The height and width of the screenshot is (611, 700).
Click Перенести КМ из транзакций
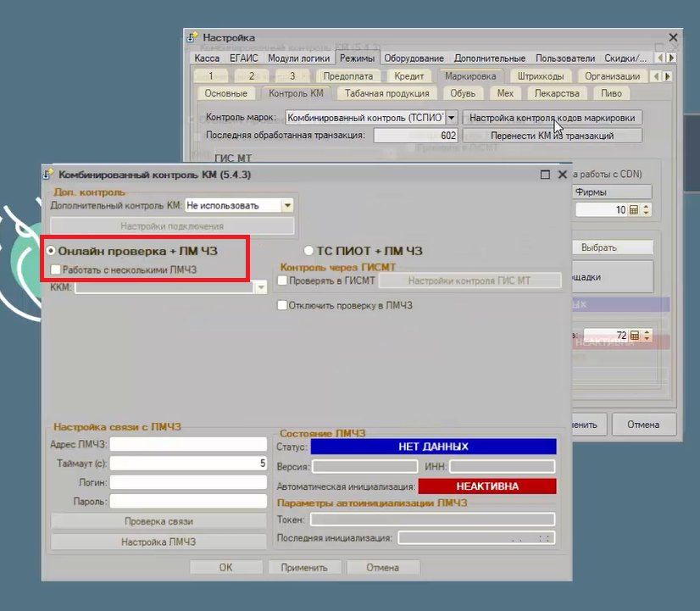[x=553, y=136]
